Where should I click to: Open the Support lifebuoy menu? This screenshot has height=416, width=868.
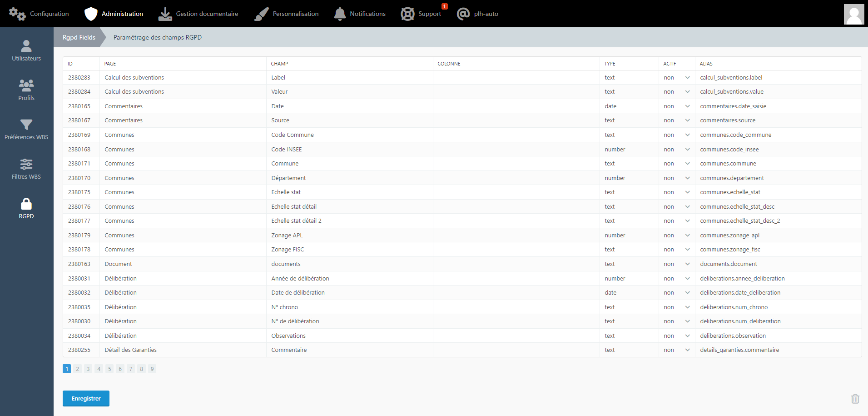pos(407,14)
